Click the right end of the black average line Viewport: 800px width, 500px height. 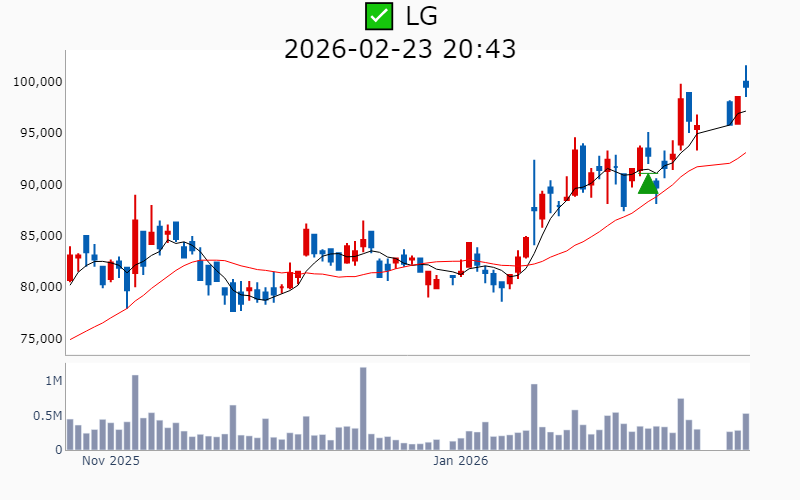(x=745, y=111)
